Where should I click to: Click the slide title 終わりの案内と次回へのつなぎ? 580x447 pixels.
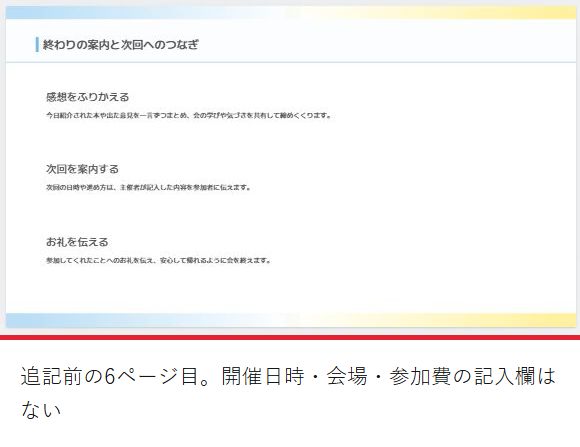(121, 45)
